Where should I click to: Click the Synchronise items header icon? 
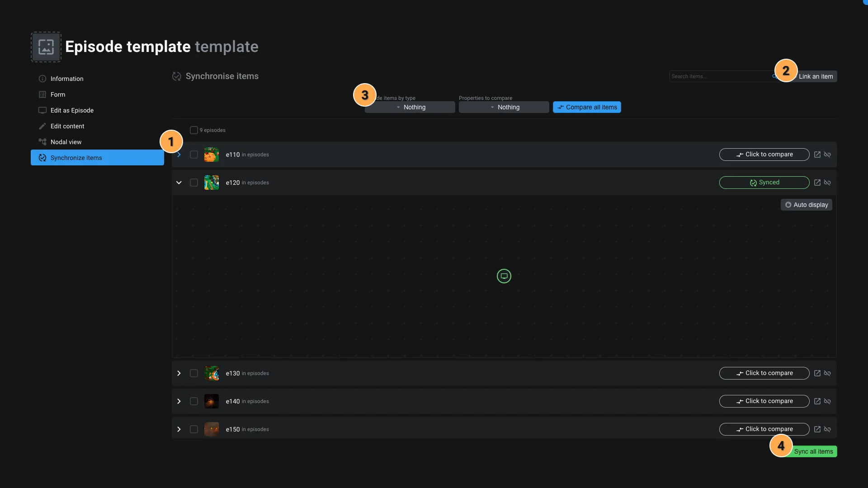point(177,76)
